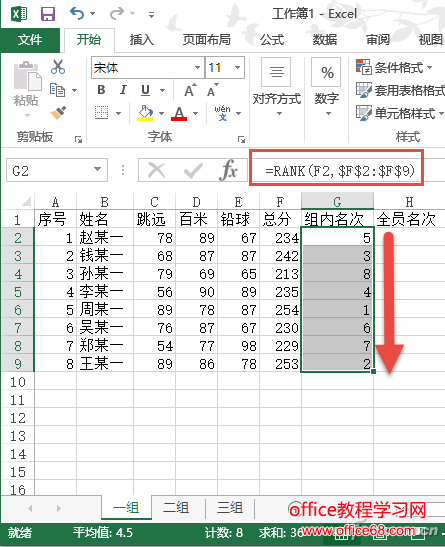Select column G header
The image size is (445, 547).
pos(337,202)
